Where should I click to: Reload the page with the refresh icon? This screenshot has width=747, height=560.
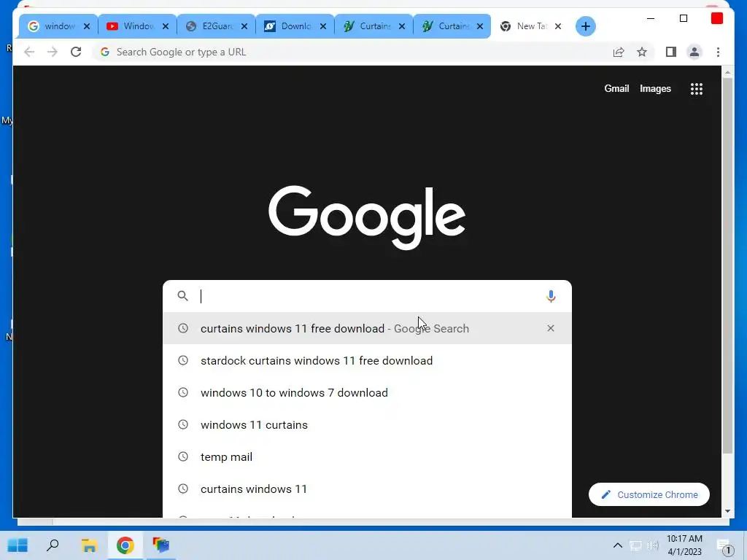coord(76,52)
